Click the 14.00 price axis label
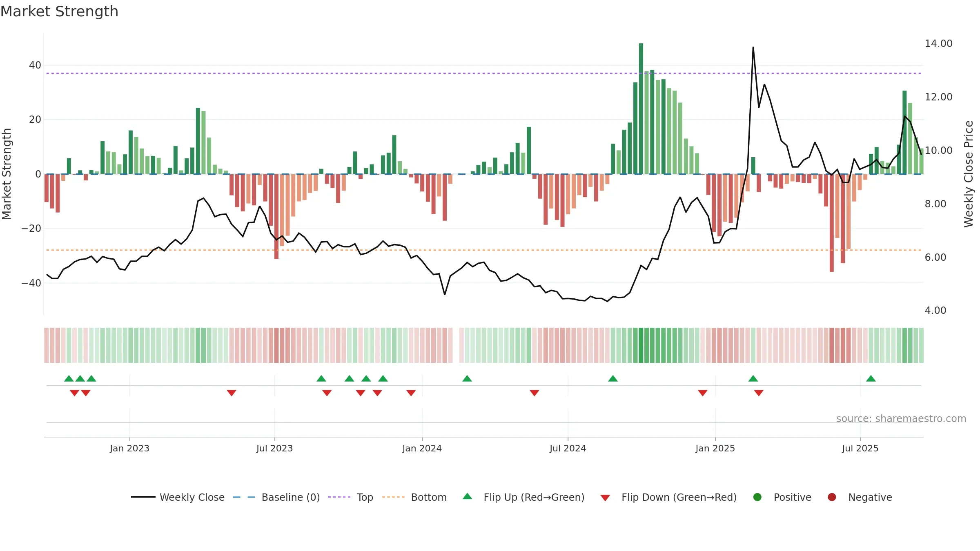980x551 pixels. (x=938, y=44)
